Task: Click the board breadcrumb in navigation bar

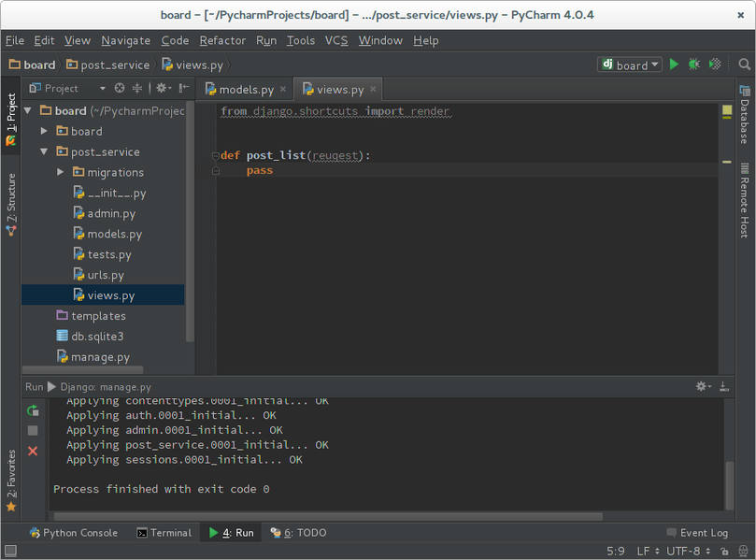Action: pos(33,65)
